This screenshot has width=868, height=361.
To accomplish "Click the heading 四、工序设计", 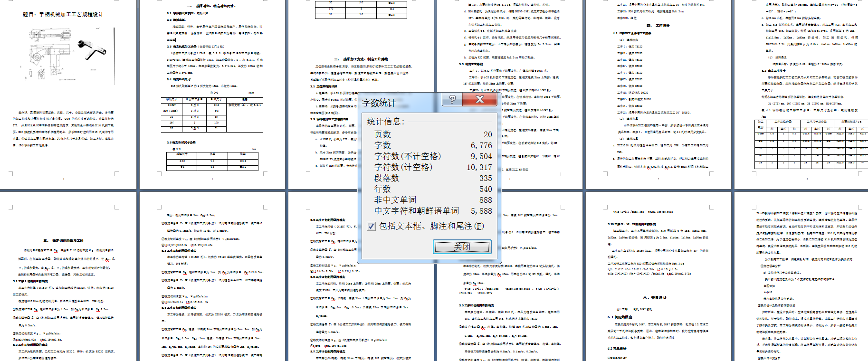I will [x=658, y=26].
